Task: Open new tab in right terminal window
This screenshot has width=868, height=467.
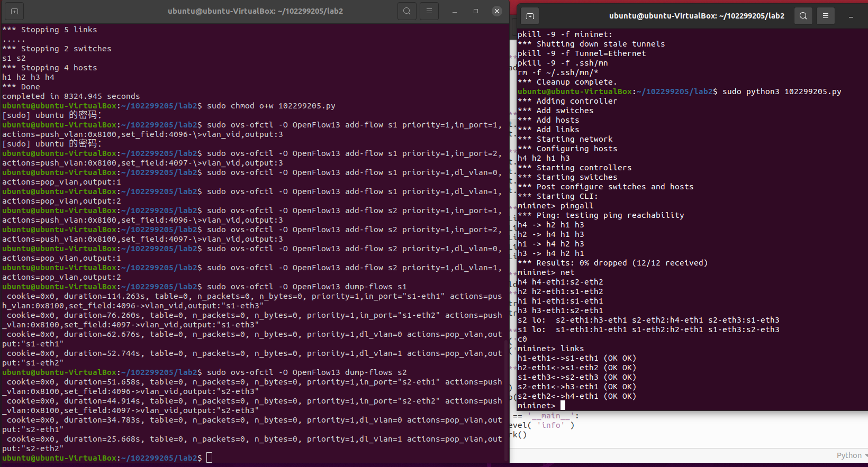Action: (x=530, y=16)
